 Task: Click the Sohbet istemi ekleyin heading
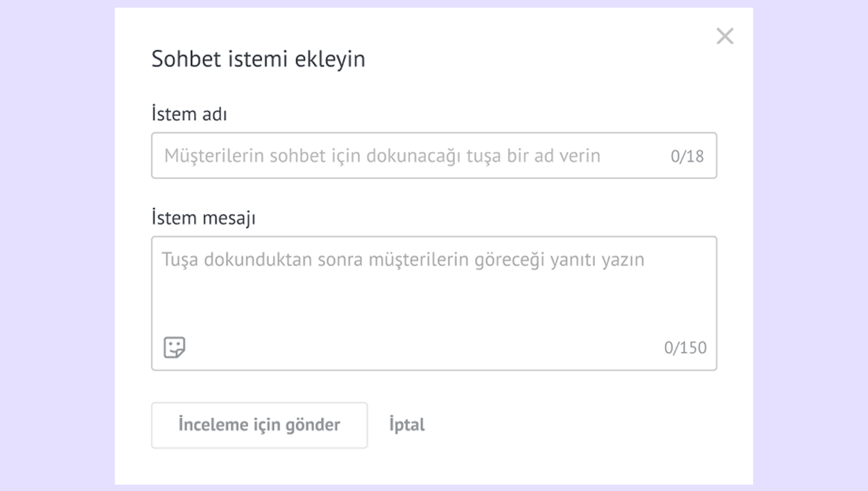(258, 59)
